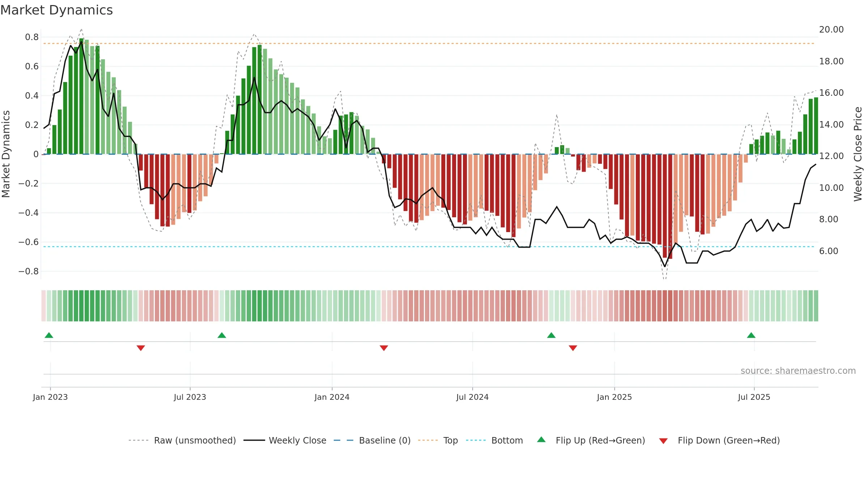Click the cyan dashed Bottom threshold line
The image size is (868, 488).
pos(429,247)
